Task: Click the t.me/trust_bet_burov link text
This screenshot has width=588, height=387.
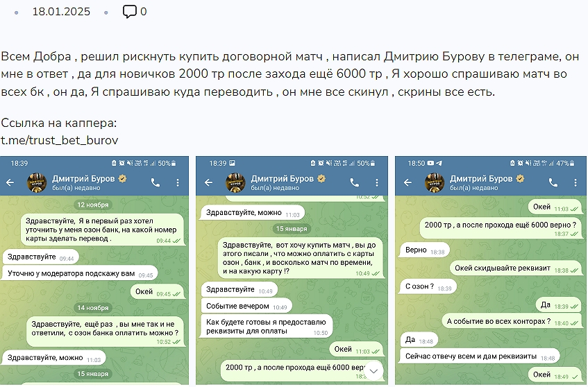Action: point(59,140)
